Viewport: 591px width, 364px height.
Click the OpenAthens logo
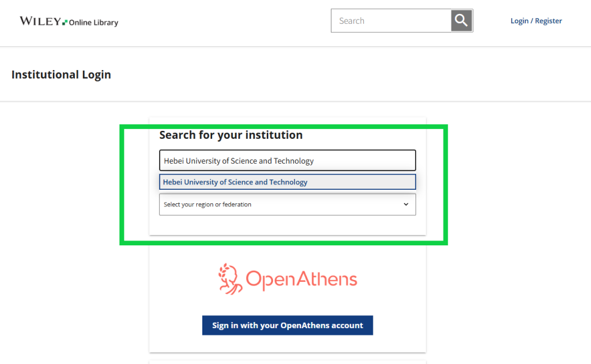[288, 279]
